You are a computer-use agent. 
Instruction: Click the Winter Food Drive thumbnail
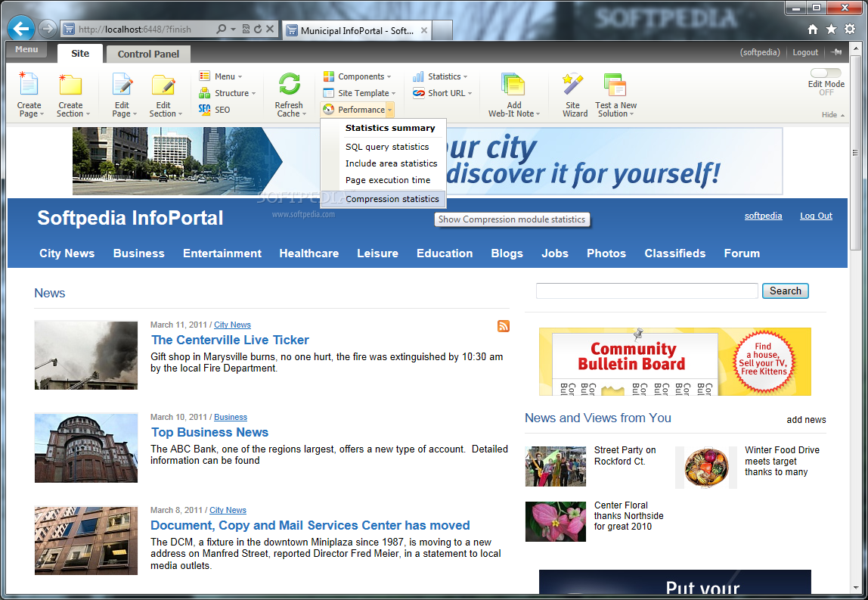coord(705,467)
